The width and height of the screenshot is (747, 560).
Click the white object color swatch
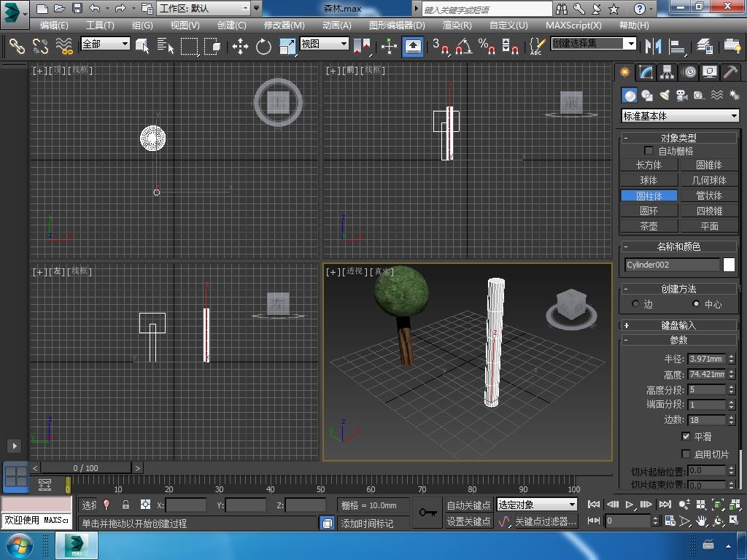click(x=729, y=265)
